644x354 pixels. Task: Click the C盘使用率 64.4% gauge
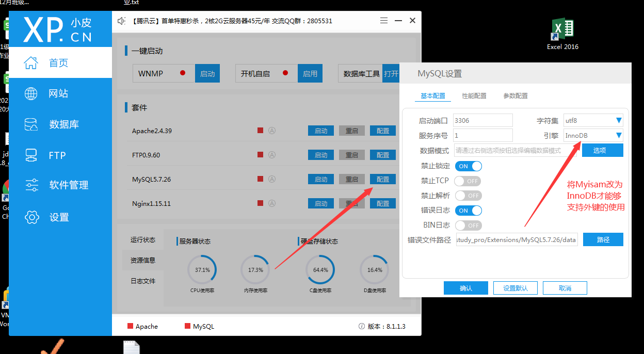pyautogui.click(x=320, y=270)
